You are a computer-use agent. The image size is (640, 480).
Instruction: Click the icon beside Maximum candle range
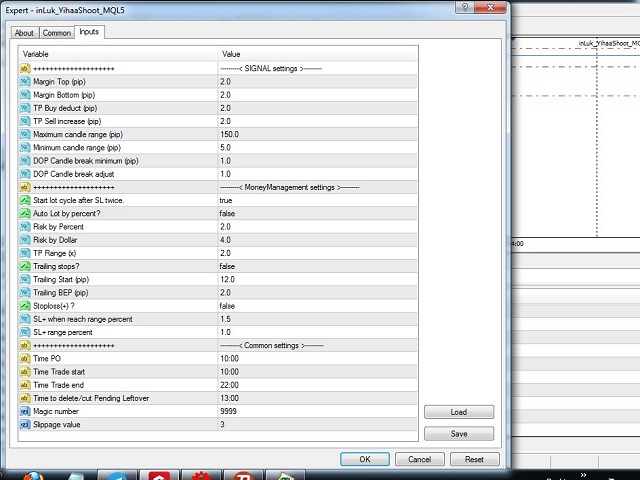[x=25, y=134]
